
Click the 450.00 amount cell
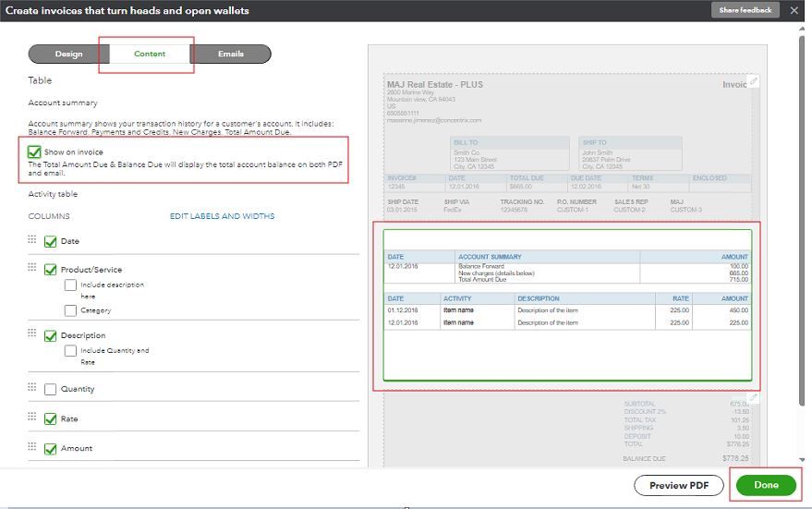pyautogui.click(x=739, y=310)
